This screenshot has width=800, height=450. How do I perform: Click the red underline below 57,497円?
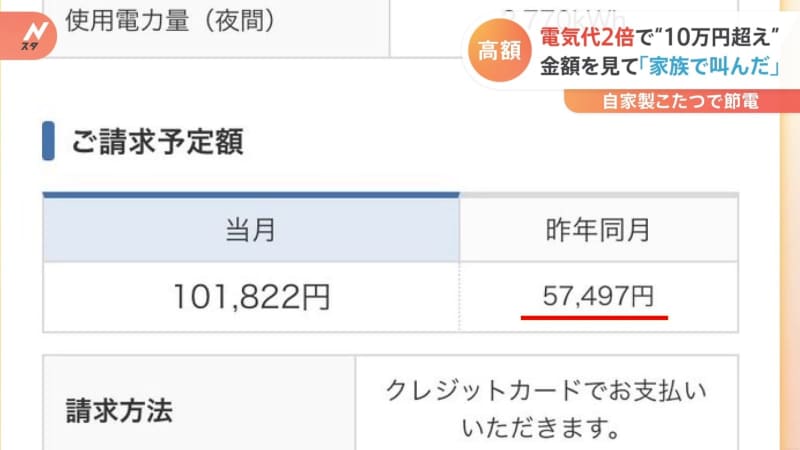(595, 316)
